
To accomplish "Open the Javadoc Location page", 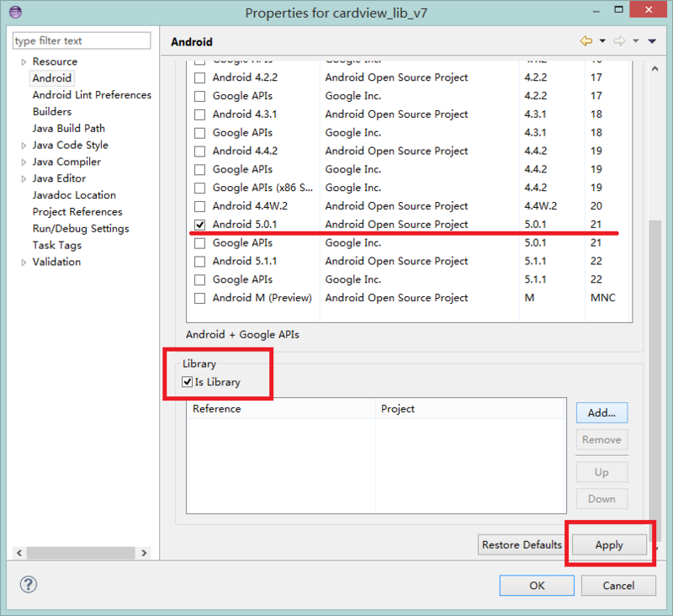I will coord(74,195).
